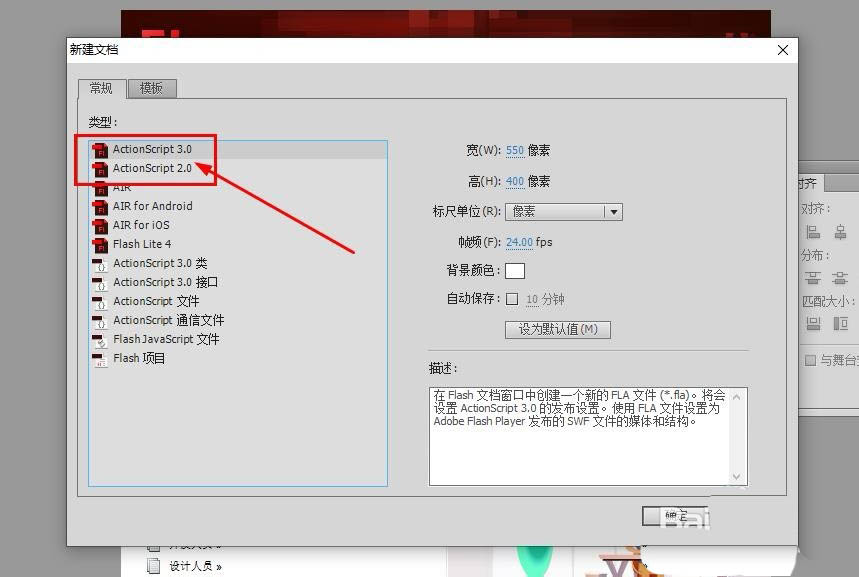
Task: Click description scrollbar down arrow
Action: (x=737, y=477)
